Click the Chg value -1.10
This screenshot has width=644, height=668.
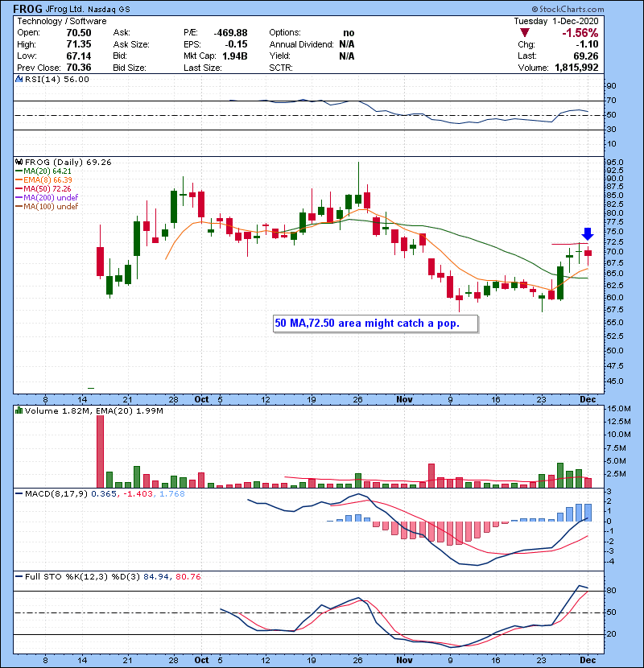(x=587, y=44)
